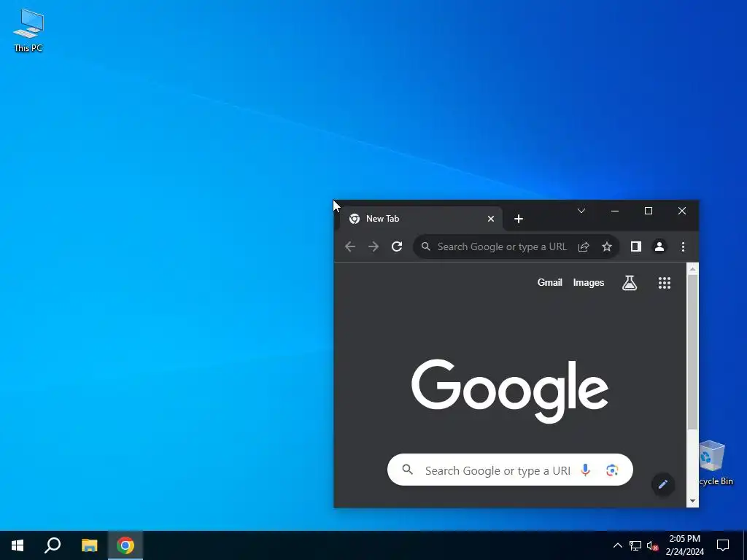Expand the tab search chevron
The image size is (747, 560).
point(581,211)
